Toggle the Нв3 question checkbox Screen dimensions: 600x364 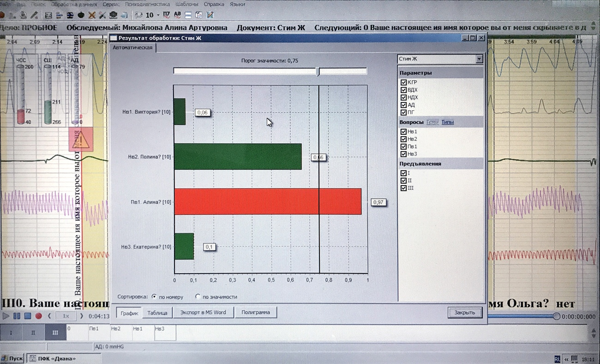tap(403, 154)
